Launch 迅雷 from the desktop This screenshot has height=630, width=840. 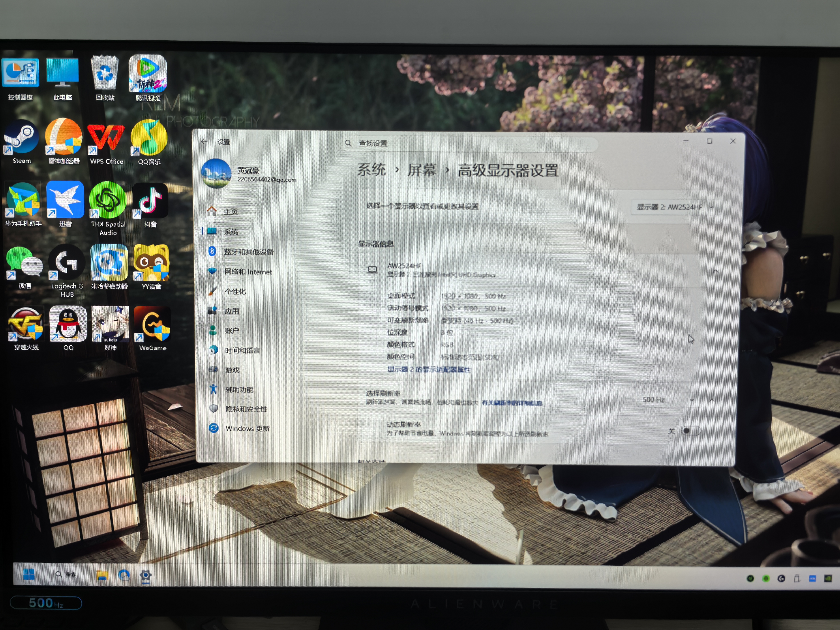(65, 204)
